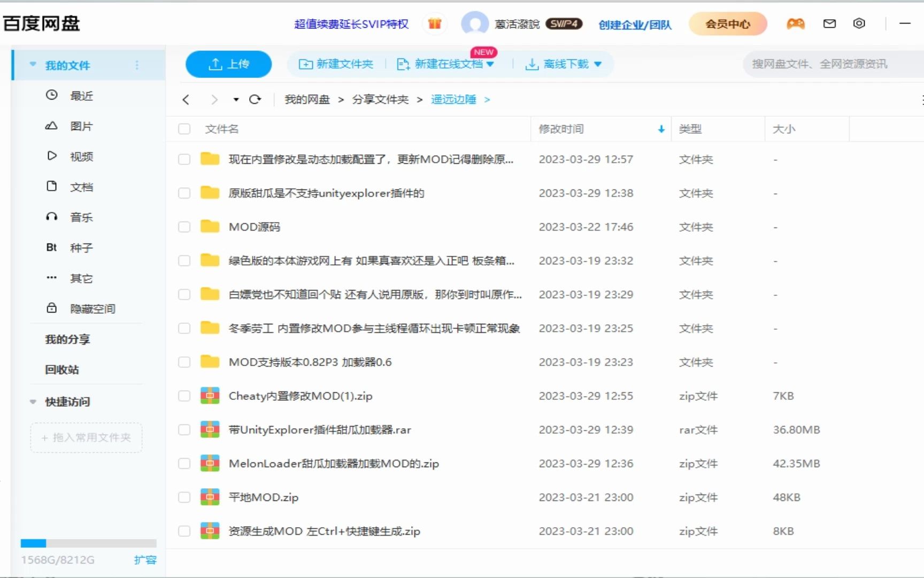Click the gift box icon
The image size is (924, 578).
(x=435, y=24)
